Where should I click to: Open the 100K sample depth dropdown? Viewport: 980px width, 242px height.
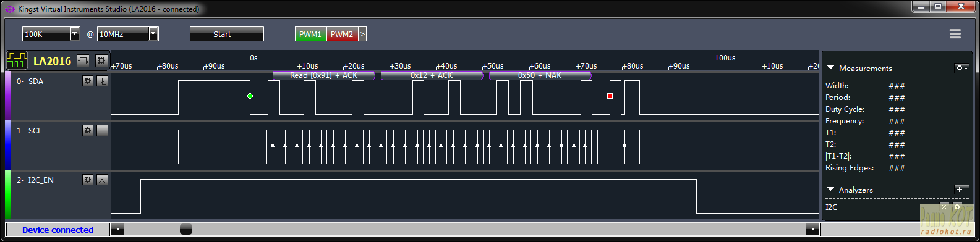[x=51, y=34]
